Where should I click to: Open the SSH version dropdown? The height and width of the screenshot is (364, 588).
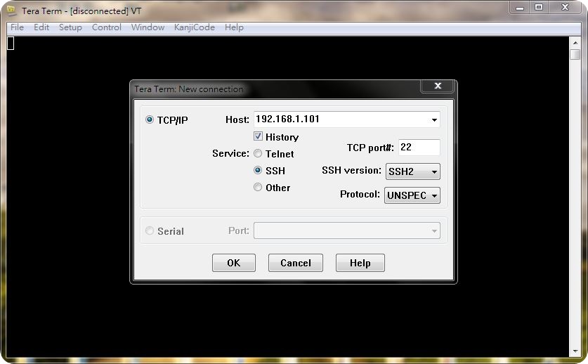tap(412, 171)
